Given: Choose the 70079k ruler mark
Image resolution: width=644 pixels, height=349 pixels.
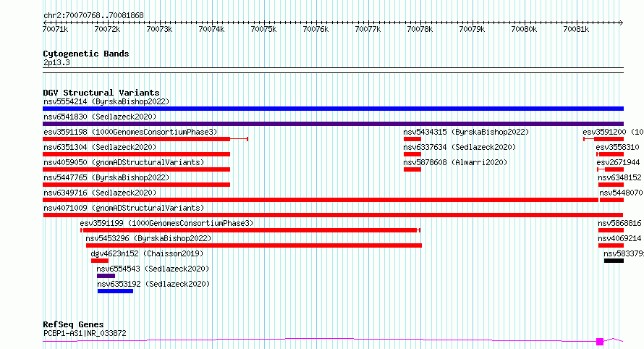Looking at the screenshot, I should 472,29.
